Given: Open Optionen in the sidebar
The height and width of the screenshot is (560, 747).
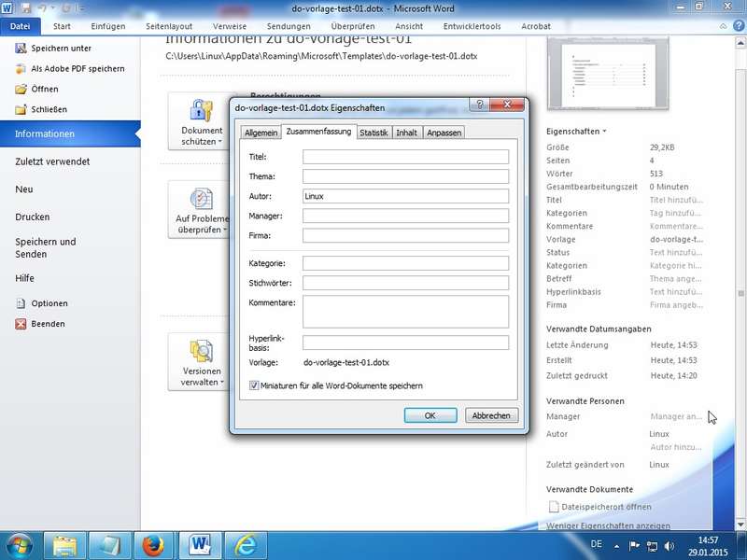Looking at the screenshot, I should (x=49, y=303).
